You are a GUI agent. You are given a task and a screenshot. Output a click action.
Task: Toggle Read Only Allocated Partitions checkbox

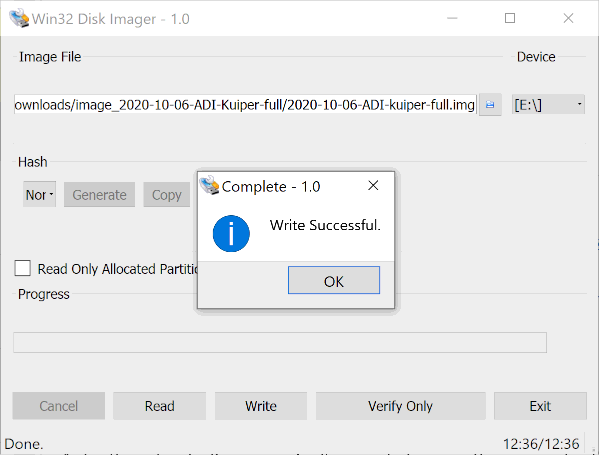pyautogui.click(x=23, y=268)
